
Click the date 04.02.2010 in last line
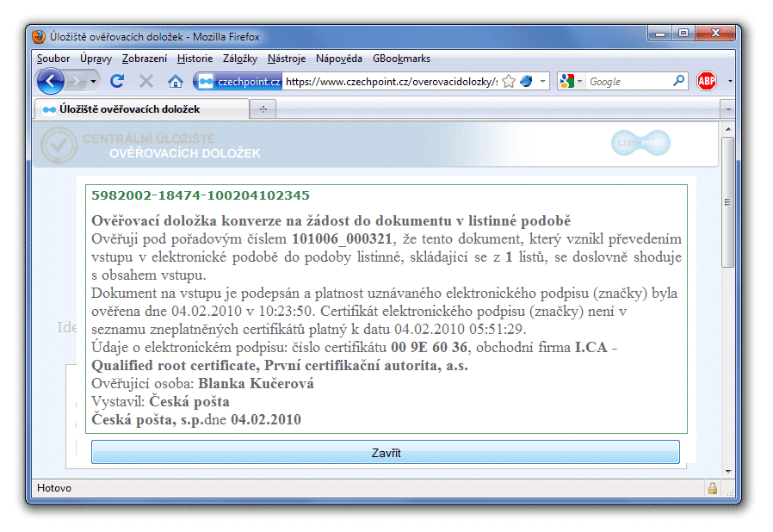(266, 419)
